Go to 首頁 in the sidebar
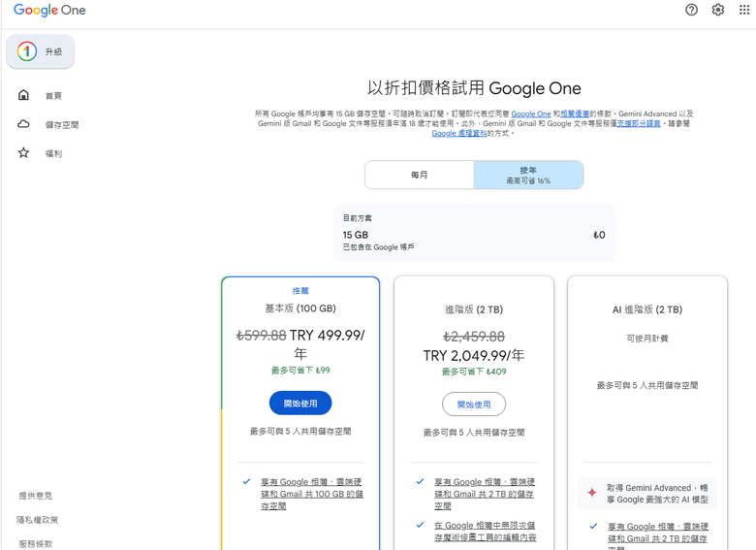756x550 pixels. pos(53,96)
